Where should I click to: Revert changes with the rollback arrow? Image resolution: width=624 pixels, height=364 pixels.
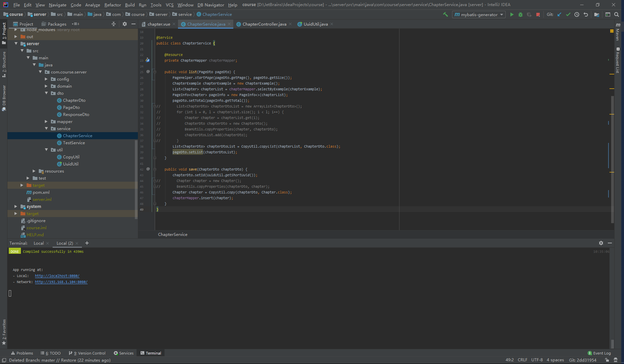pyautogui.click(x=586, y=14)
